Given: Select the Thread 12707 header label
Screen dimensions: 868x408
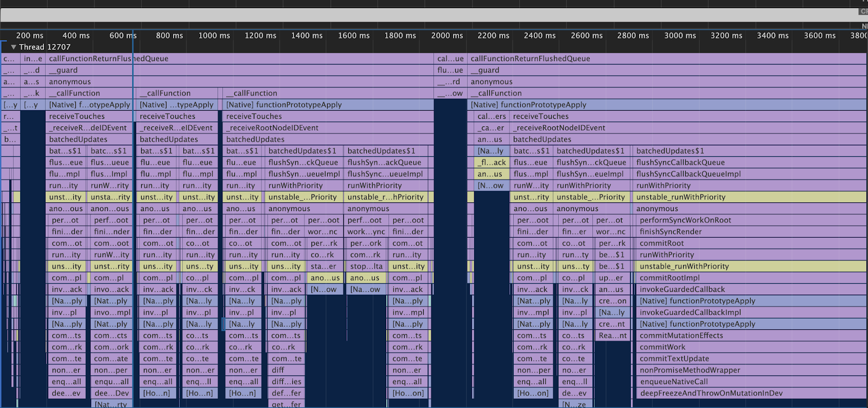Looking at the screenshot, I should 44,47.
